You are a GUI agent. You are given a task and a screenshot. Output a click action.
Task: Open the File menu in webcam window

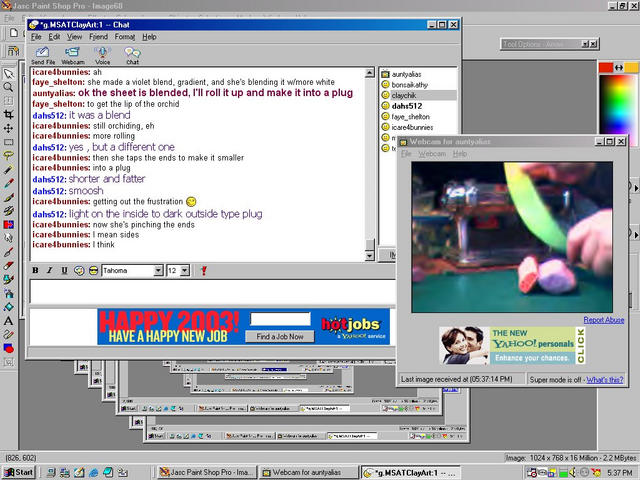click(406, 154)
